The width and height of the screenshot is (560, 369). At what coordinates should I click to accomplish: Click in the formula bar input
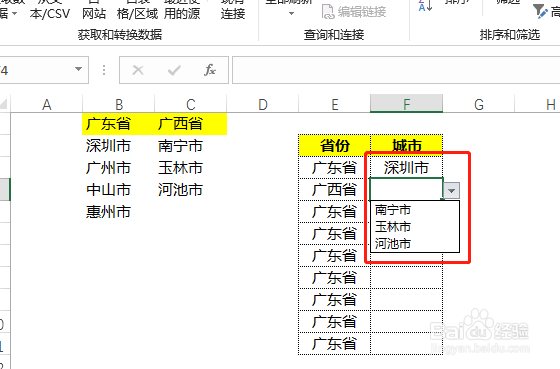(396, 70)
